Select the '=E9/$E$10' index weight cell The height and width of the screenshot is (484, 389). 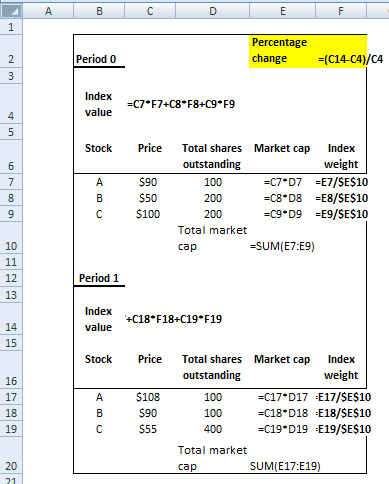coord(341,214)
